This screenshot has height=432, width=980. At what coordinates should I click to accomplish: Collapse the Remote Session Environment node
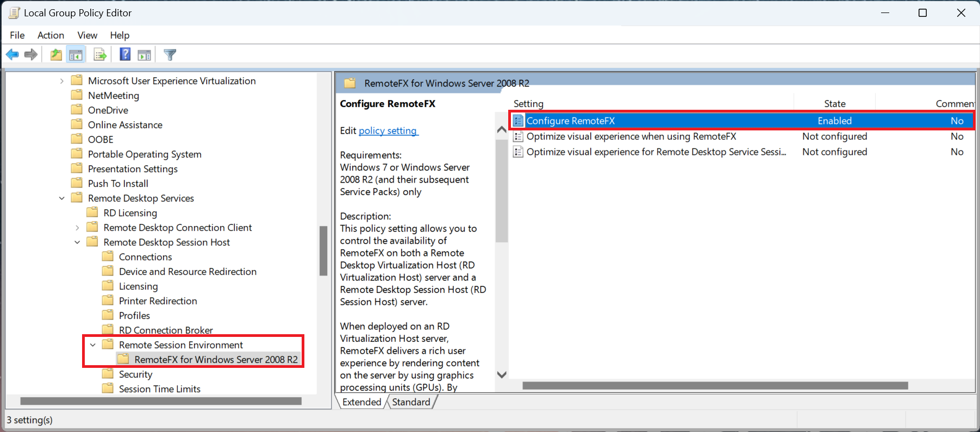(93, 345)
